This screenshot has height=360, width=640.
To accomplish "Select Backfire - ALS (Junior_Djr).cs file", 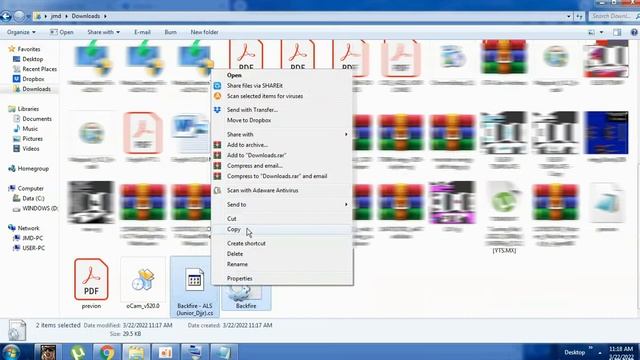I will tap(195, 287).
